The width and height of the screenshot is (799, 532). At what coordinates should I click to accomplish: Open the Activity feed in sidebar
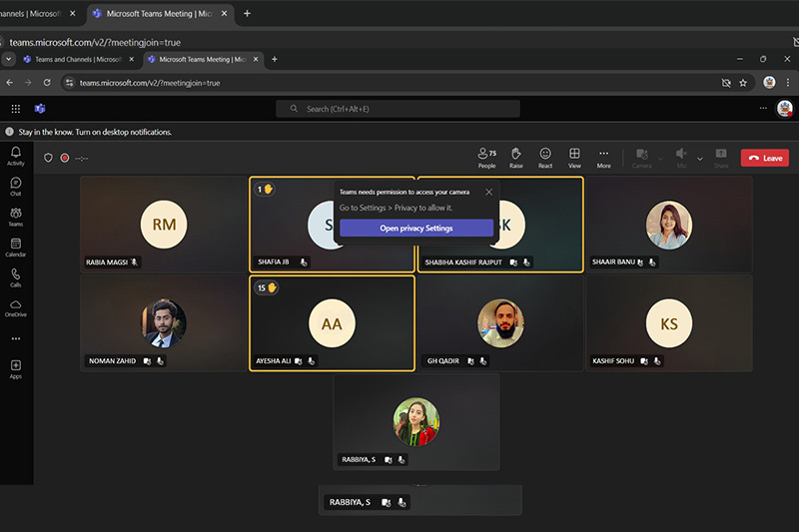click(x=16, y=155)
